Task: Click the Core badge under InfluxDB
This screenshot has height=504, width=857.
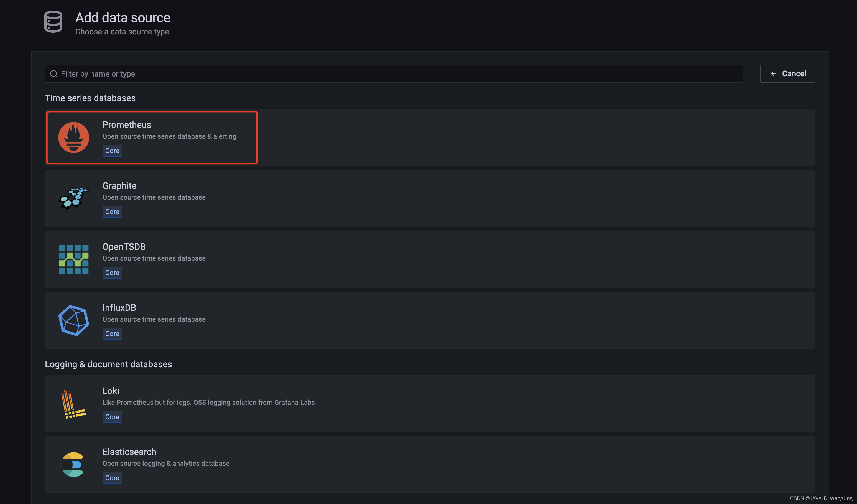Action: 112,334
